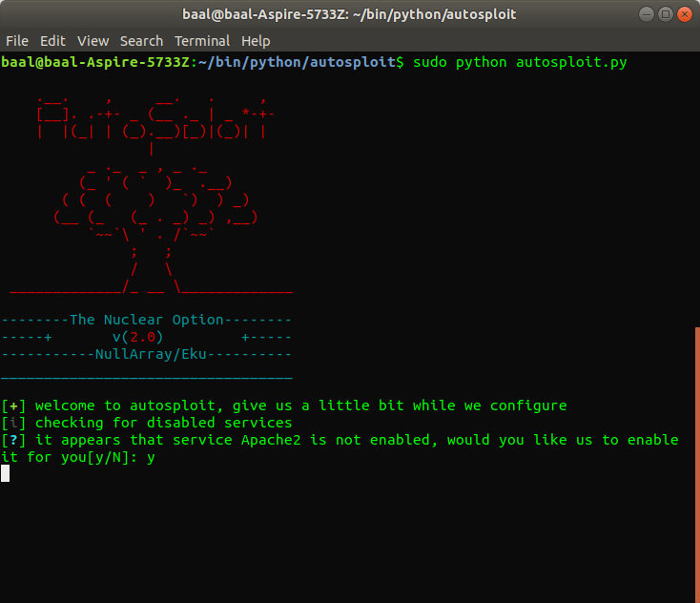This screenshot has width=700, height=603.
Task: Open the View menu
Action: pos(93,41)
